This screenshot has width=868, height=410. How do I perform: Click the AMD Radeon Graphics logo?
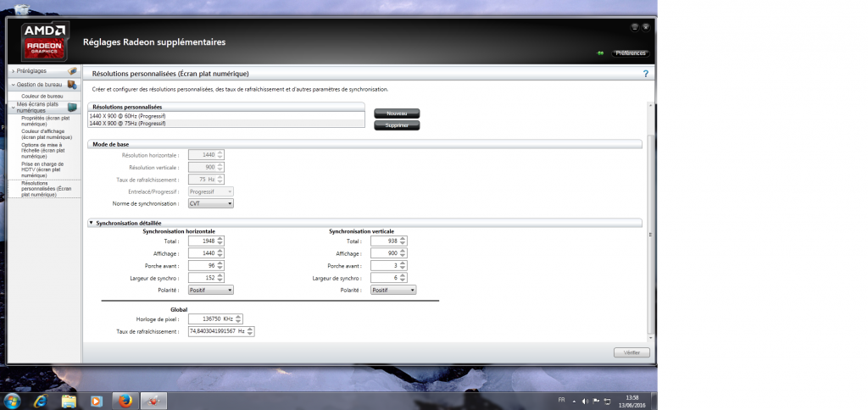click(x=46, y=42)
